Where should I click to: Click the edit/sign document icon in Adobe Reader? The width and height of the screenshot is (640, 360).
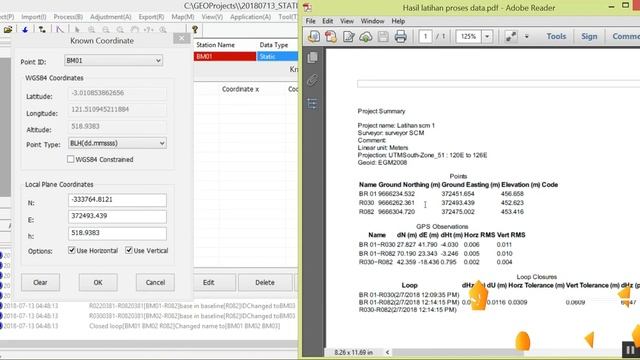click(x=349, y=36)
